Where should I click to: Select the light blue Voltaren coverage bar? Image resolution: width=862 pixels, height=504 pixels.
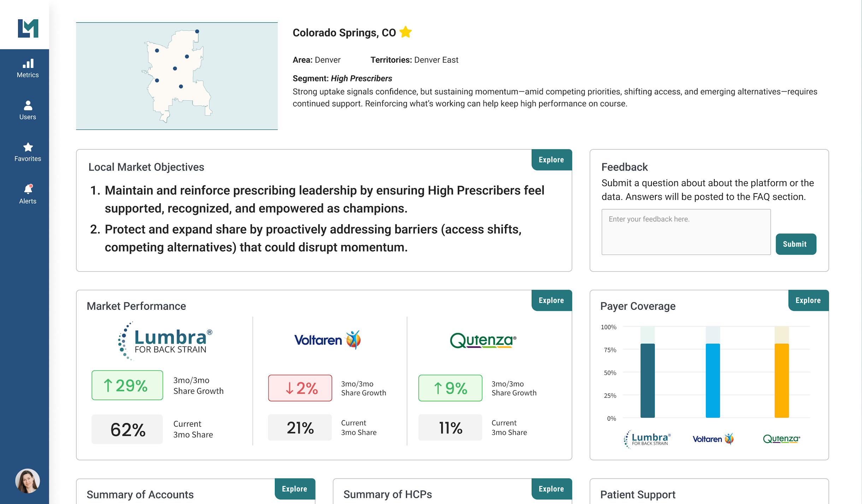pos(713,380)
